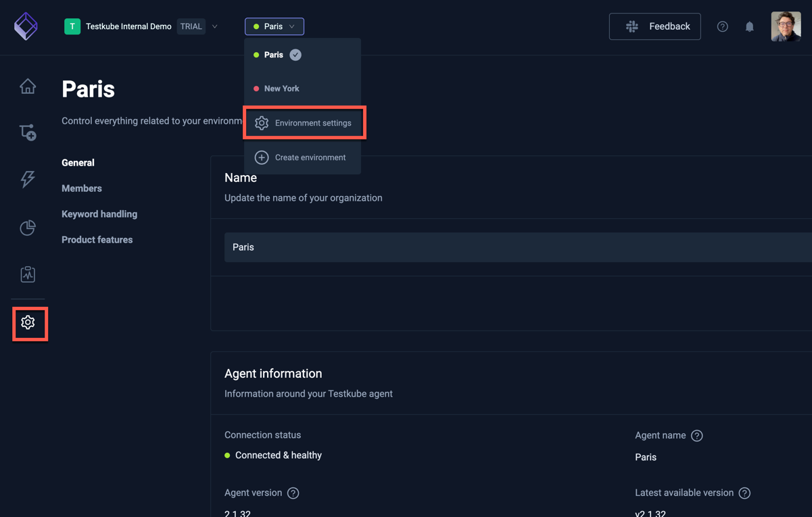812x517 pixels.
Task: Open the Triggers lightning icon
Action: [x=27, y=179]
